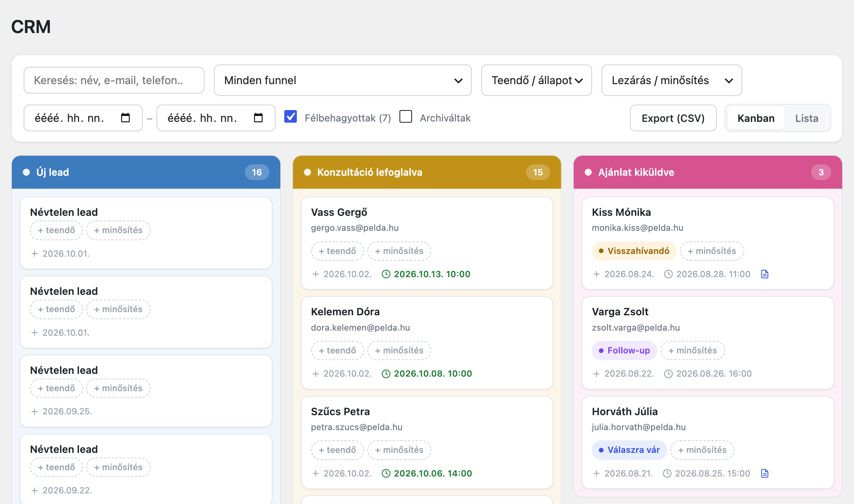This screenshot has width=854, height=504.
Task: Click plus icon beside 2026.08.24. date
Action: [x=596, y=274]
